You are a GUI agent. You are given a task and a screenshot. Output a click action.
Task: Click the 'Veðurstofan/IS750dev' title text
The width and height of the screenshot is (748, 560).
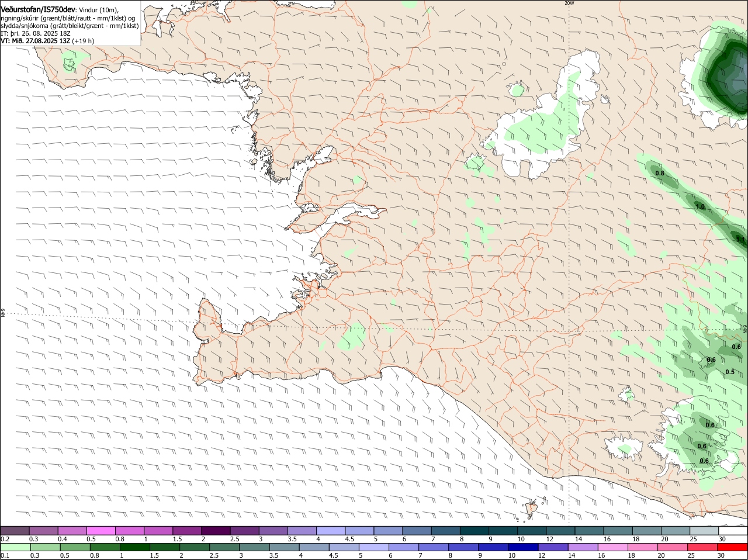pos(38,10)
